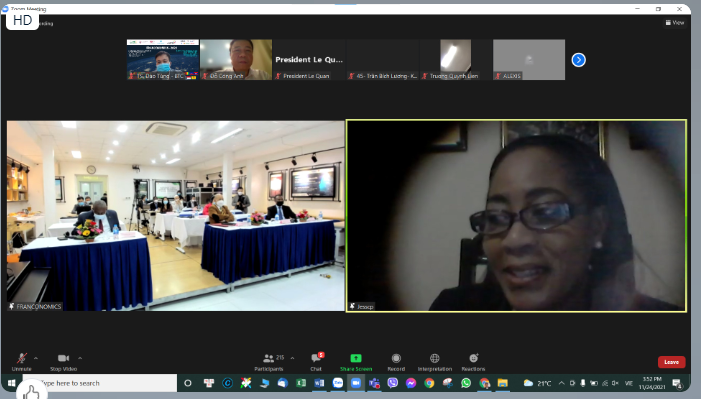Select President Le Quan participant tile
The width and height of the screenshot is (701, 399).
point(309,59)
